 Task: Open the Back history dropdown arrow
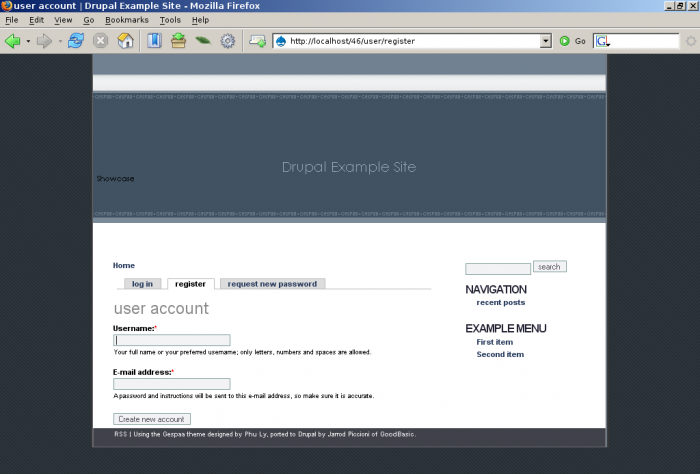tap(28, 41)
